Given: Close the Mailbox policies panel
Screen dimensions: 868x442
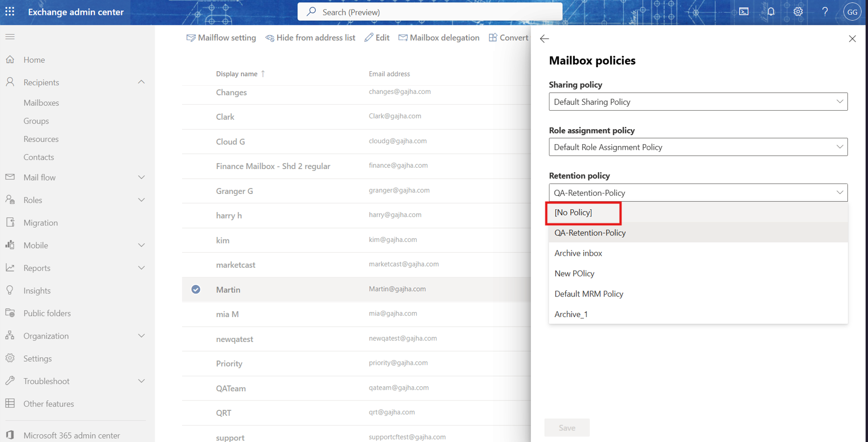Looking at the screenshot, I should 852,39.
